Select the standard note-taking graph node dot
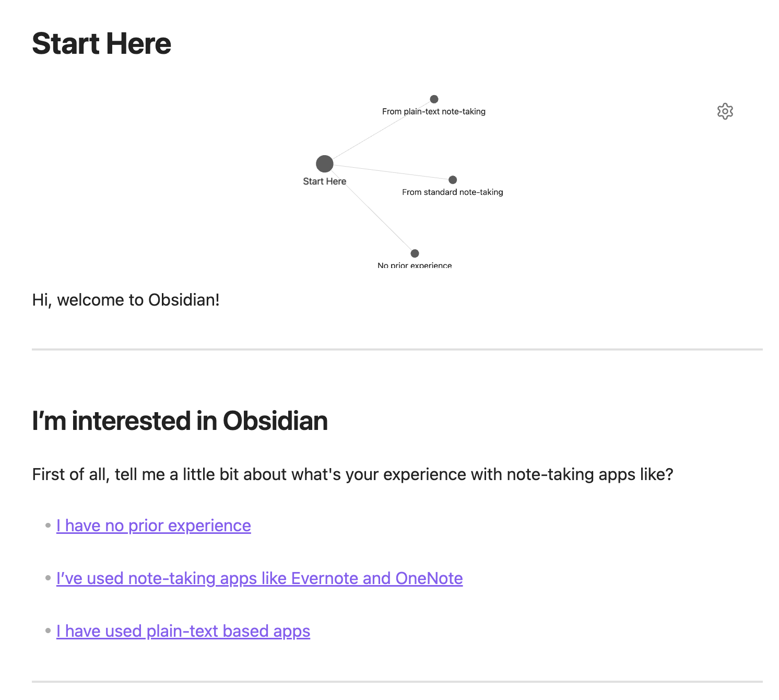This screenshot has width=779, height=700. coord(453,180)
